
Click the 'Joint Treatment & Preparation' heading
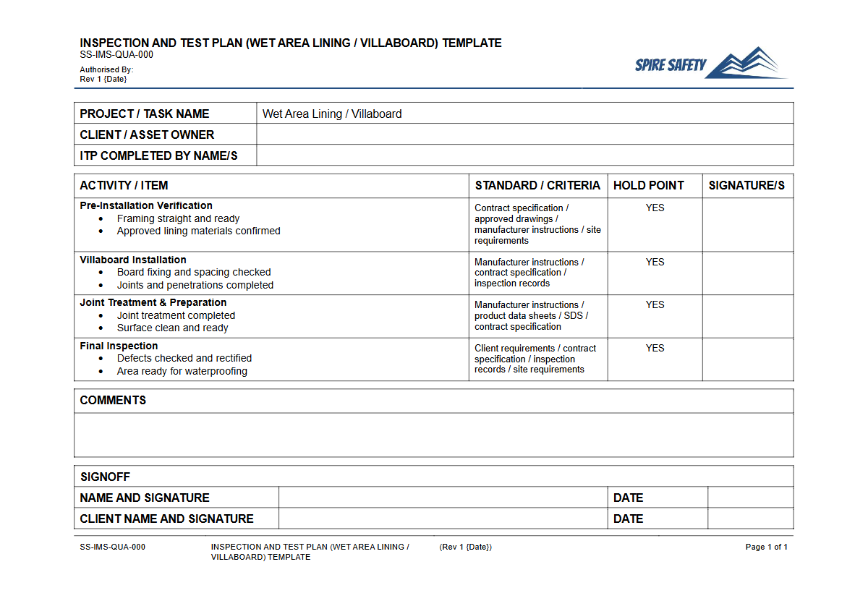point(153,302)
